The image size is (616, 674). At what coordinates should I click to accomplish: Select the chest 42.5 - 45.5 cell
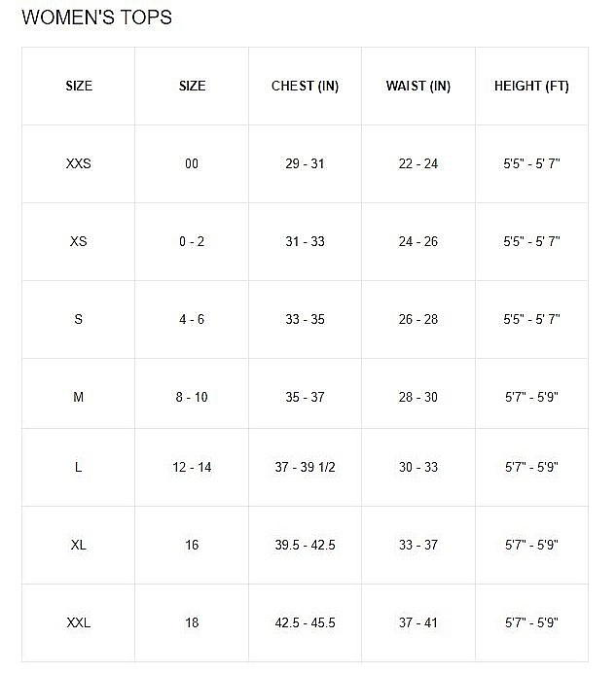click(x=305, y=622)
